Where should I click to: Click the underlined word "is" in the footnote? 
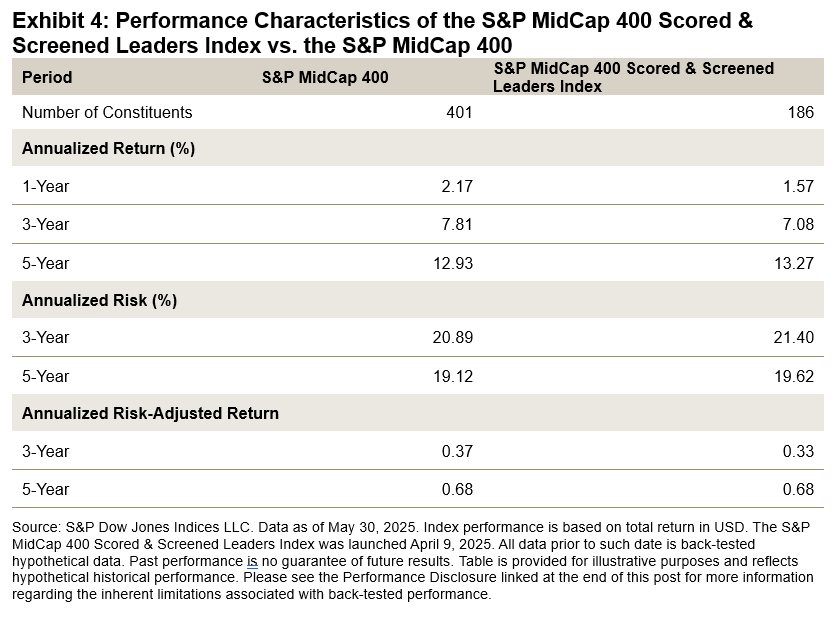tap(252, 561)
